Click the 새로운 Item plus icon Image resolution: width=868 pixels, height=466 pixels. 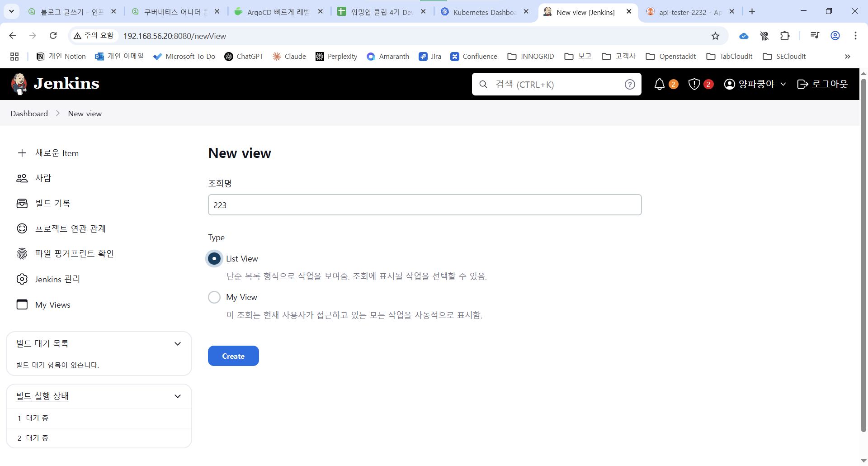[22, 153]
